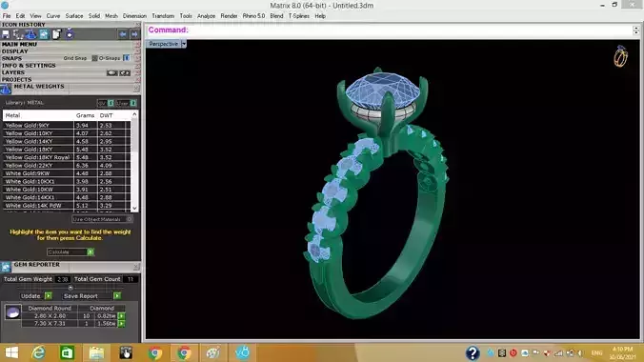Open the Transform menu
This screenshot has height=362, width=644.
tap(163, 16)
